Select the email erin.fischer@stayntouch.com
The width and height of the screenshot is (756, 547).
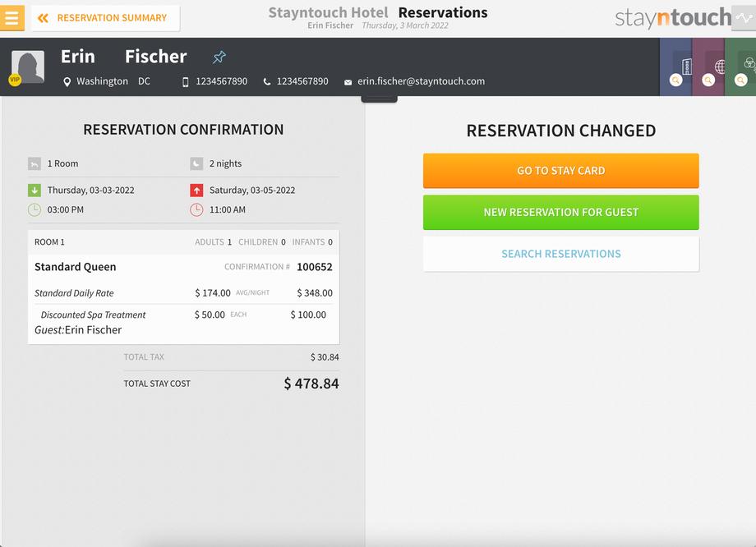click(x=421, y=81)
